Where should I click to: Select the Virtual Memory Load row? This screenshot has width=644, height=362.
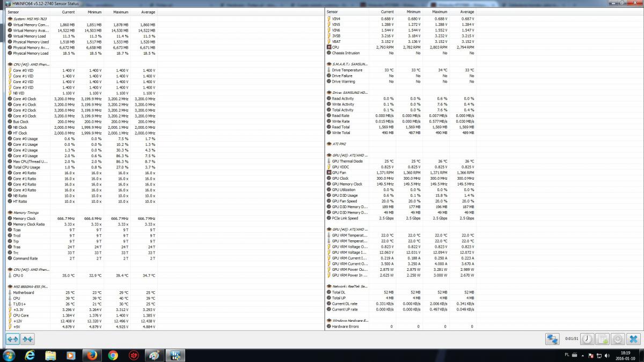click(x=82, y=36)
